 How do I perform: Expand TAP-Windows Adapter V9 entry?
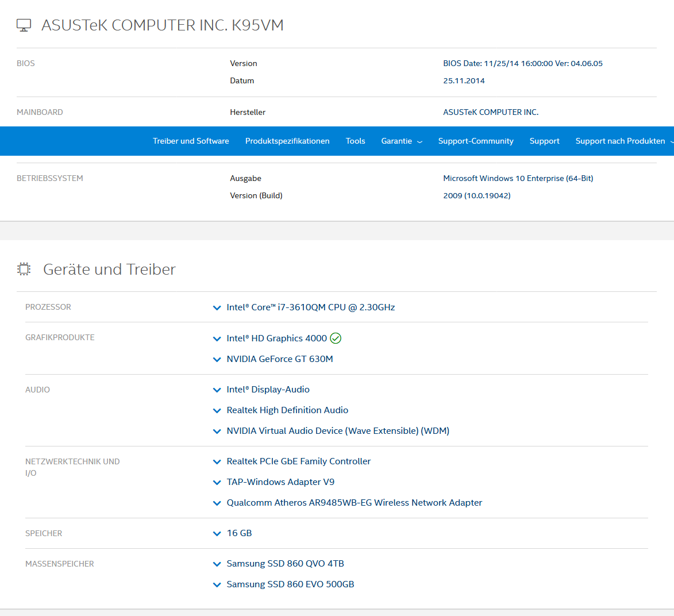217,482
